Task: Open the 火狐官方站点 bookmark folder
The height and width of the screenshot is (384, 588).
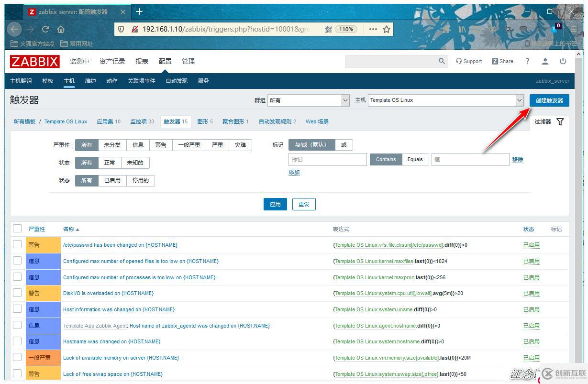Action: 33,44
